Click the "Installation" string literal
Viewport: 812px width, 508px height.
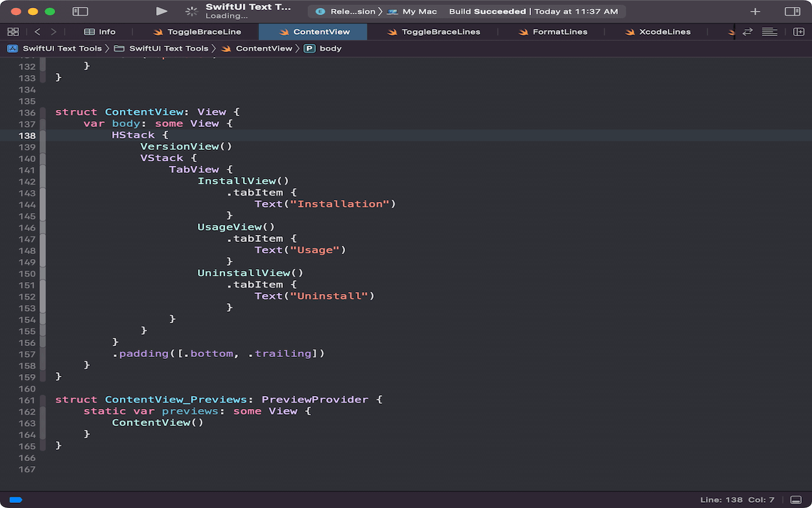tap(339, 204)
